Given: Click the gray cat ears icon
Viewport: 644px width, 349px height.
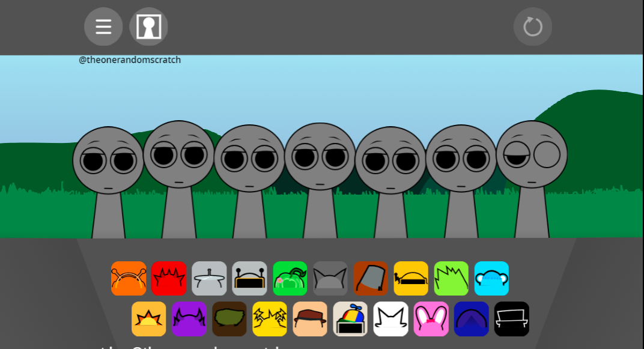Looking at the screenshot, I should tap(330, 279).
